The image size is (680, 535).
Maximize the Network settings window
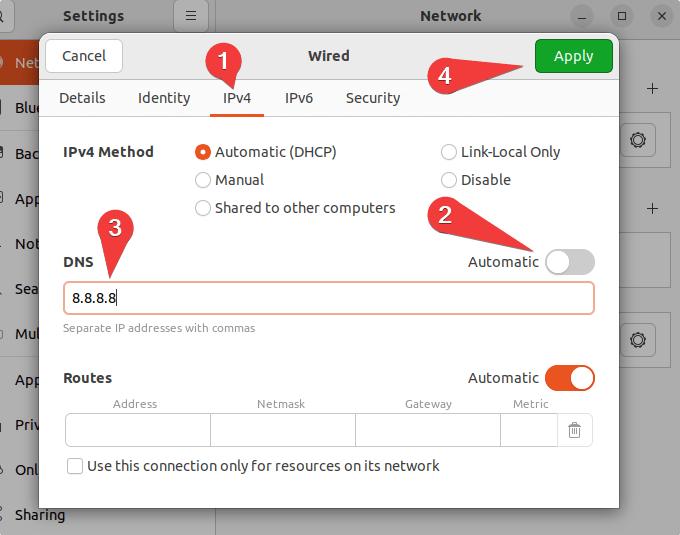(x=622, y=16)
